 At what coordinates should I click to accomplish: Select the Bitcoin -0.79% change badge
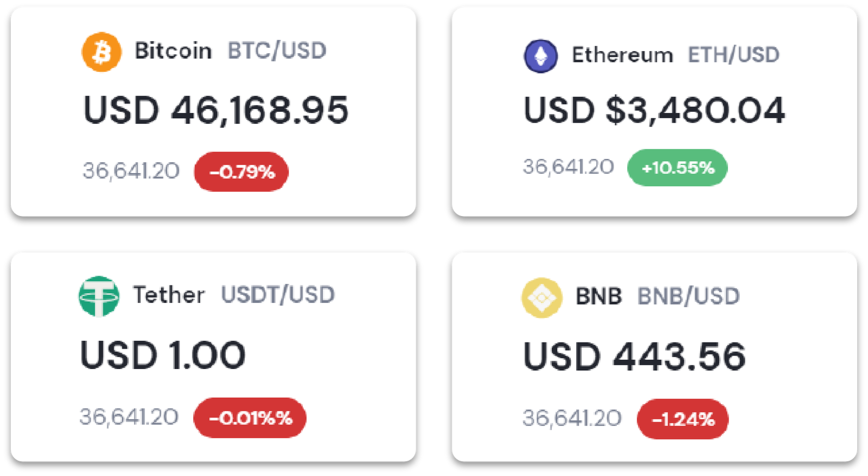click(241, 172)
